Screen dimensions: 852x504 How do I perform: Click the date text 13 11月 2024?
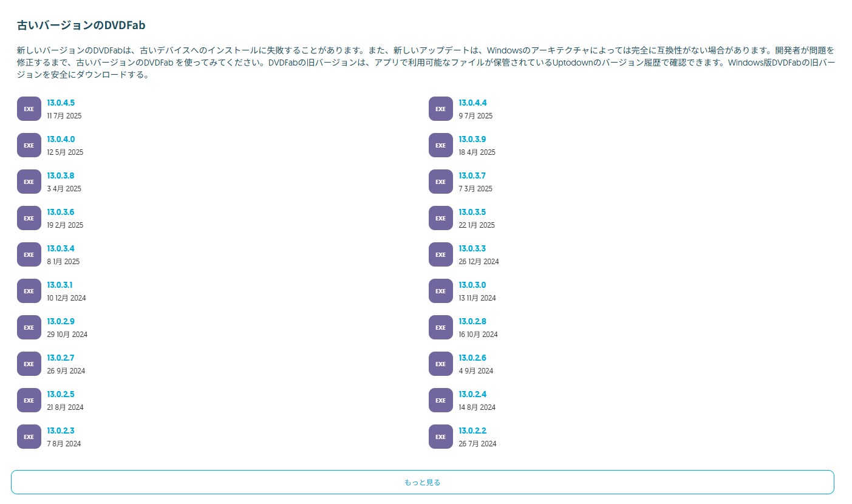pos(477,298)
